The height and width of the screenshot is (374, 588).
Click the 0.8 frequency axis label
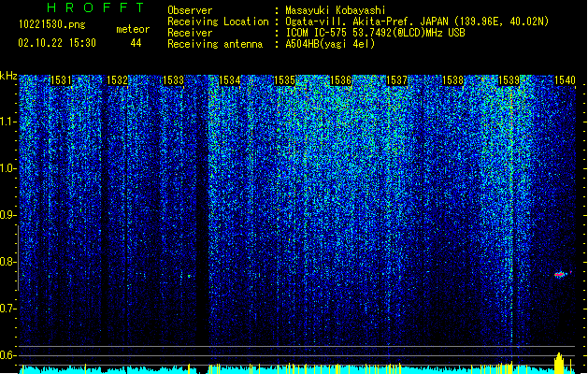point(8,262)
